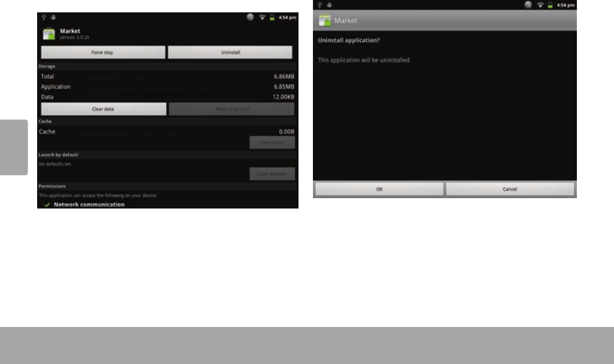
Task: Click the 4:54 pm clock in the right screen
Action: coord(566,6)
